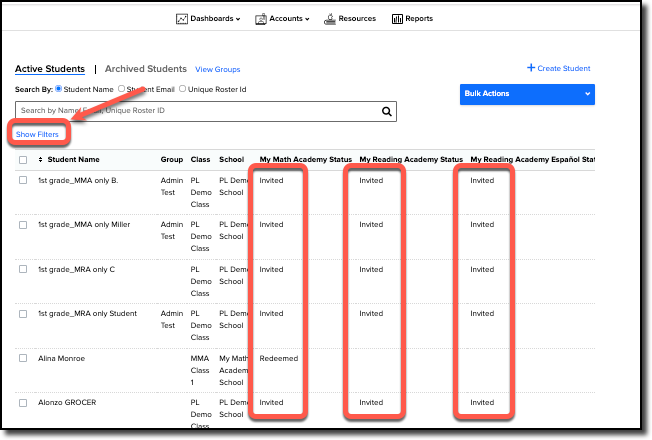652x440 pixels.
Task: Click the Group column header
Action: coord(172,160)
